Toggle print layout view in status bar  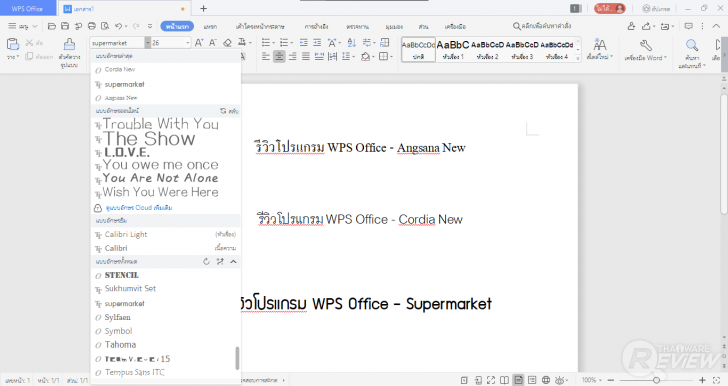click(518, 380)
